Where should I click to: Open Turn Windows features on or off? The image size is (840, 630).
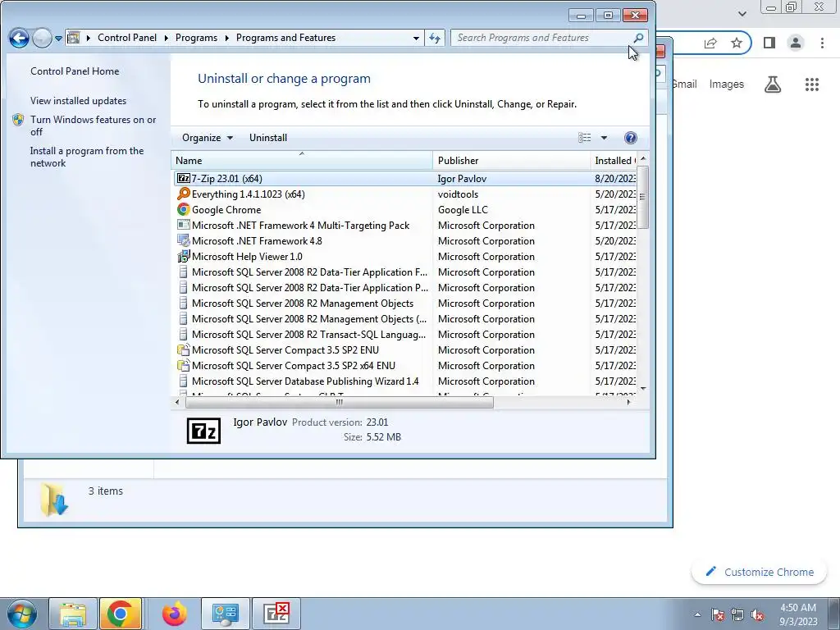coord(93,126)
